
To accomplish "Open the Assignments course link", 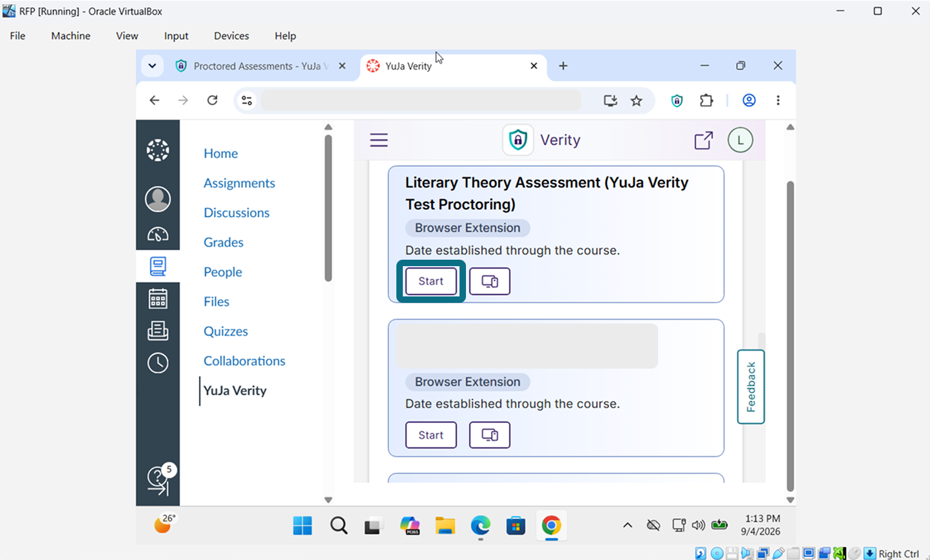I will click(x=239, y=183).
